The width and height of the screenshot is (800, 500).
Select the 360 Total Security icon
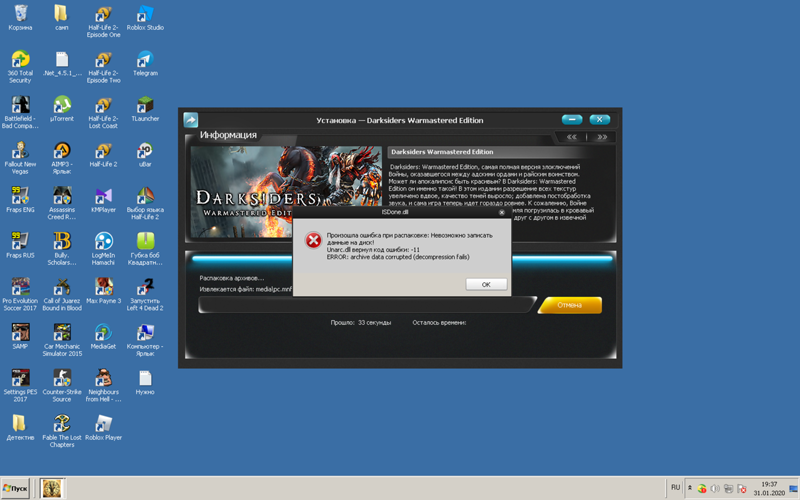(x=20, y=67)
